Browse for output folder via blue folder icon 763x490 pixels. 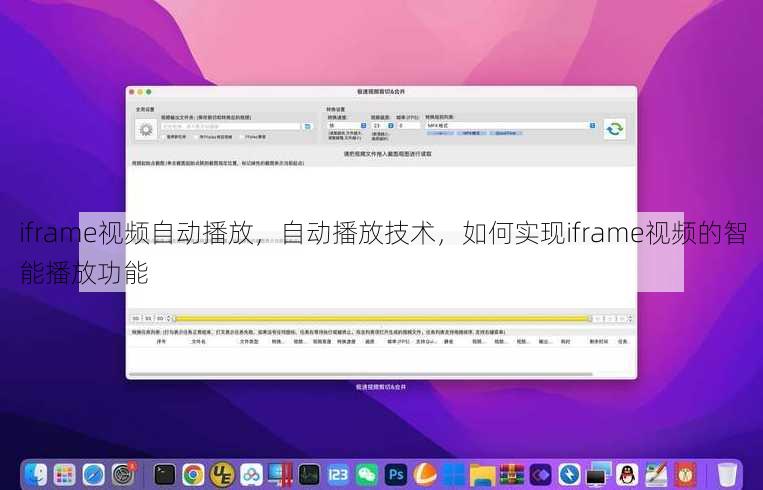[x=308, y=127]
